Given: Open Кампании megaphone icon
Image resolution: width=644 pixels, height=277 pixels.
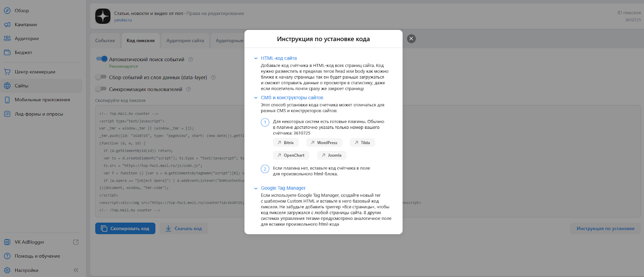Looking at the screenshot, I should [7, 25].
